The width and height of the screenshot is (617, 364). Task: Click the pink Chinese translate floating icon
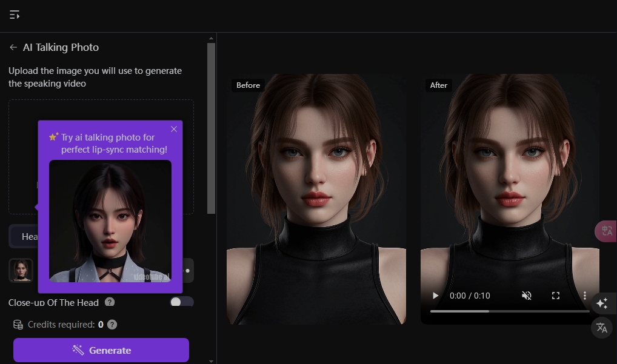pos(605,231)
